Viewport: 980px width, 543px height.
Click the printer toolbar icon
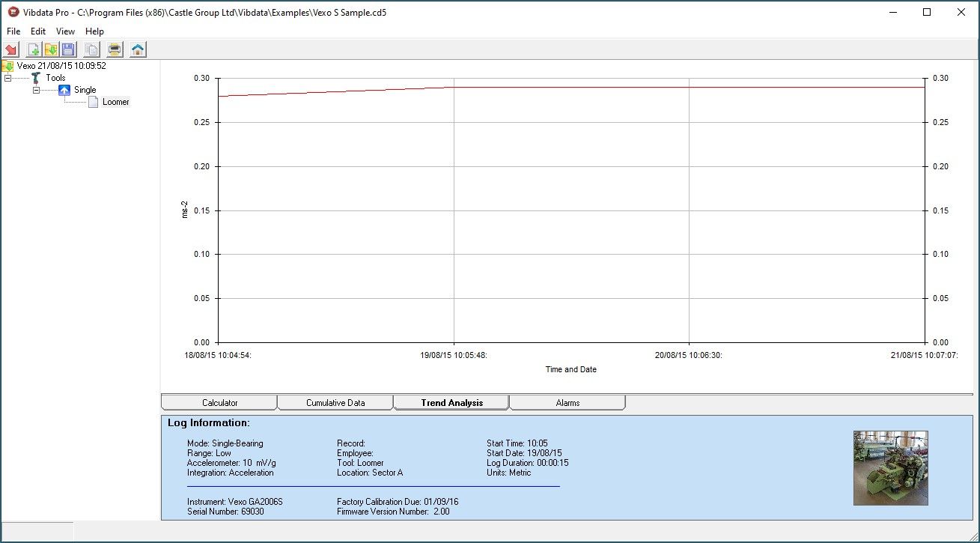(x=115, y=49)
